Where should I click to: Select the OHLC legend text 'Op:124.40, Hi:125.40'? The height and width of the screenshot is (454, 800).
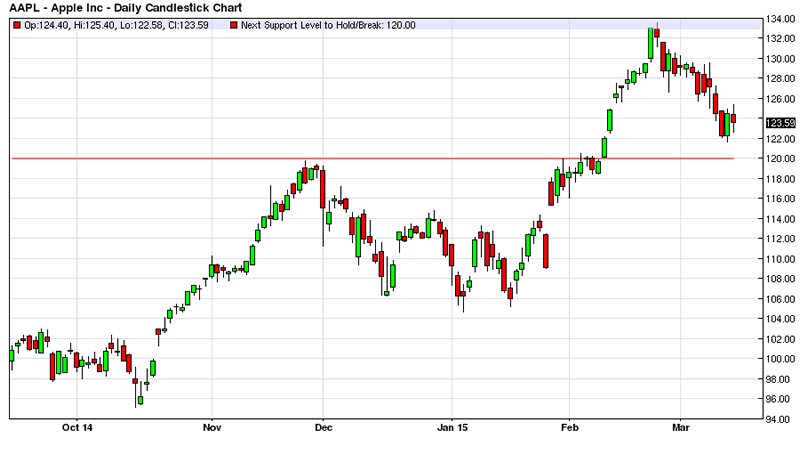pyautogui.click(x=70, y=25)
